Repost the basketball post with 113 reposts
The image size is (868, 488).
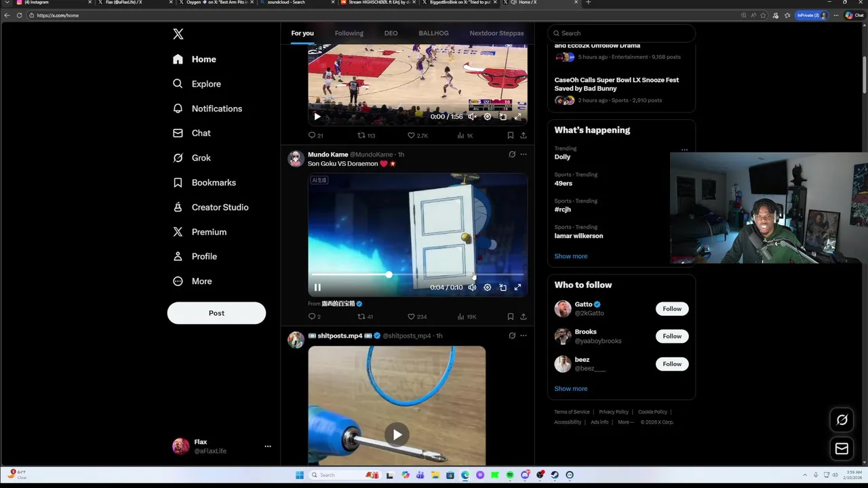pos(366,136)
